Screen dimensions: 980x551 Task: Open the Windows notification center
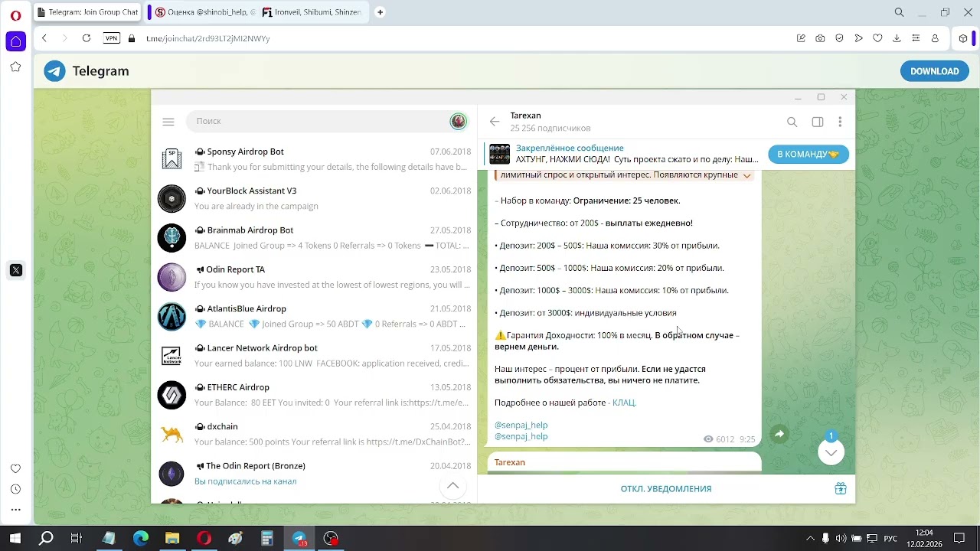coord(959,538)
